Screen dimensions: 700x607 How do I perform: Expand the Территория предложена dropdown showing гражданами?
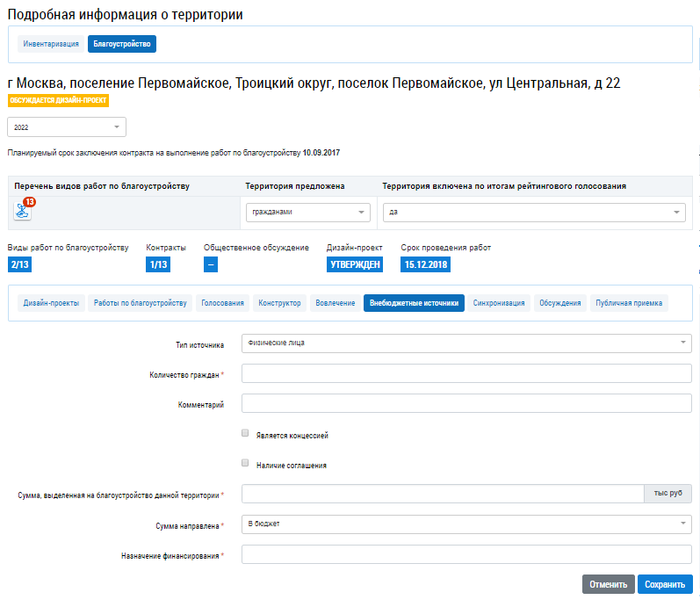coord(308,213)
